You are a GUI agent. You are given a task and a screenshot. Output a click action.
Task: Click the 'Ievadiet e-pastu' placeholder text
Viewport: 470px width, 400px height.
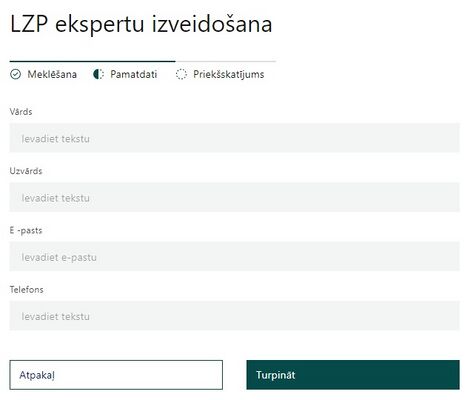59,257
